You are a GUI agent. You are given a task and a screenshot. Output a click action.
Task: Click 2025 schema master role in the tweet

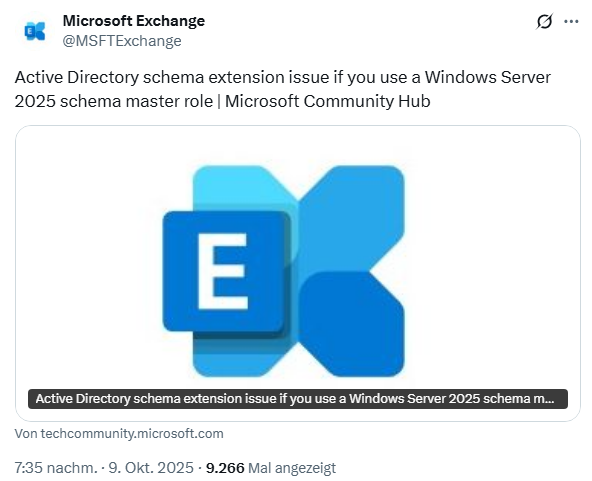pos(114,101)
